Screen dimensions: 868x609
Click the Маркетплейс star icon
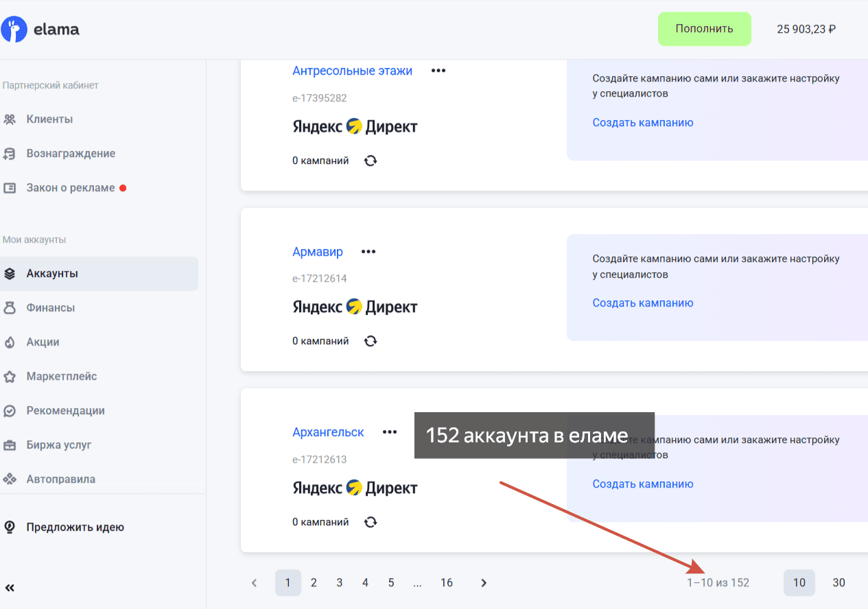point(10,377)
